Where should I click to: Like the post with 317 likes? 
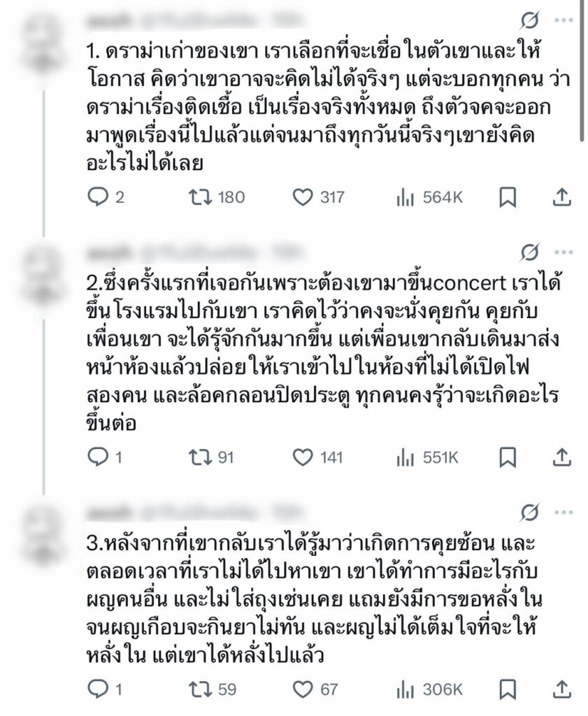coord(302,197)
